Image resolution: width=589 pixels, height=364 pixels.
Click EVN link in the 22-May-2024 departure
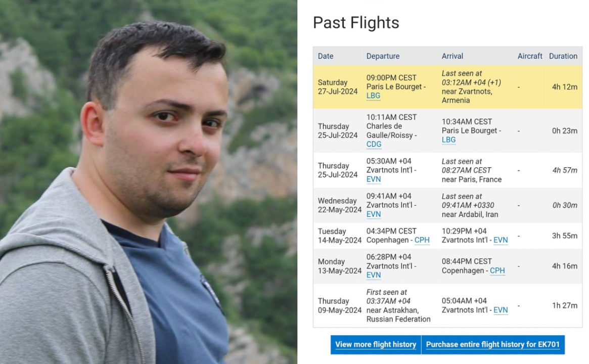pyautogui.click(x=374, y=214)
